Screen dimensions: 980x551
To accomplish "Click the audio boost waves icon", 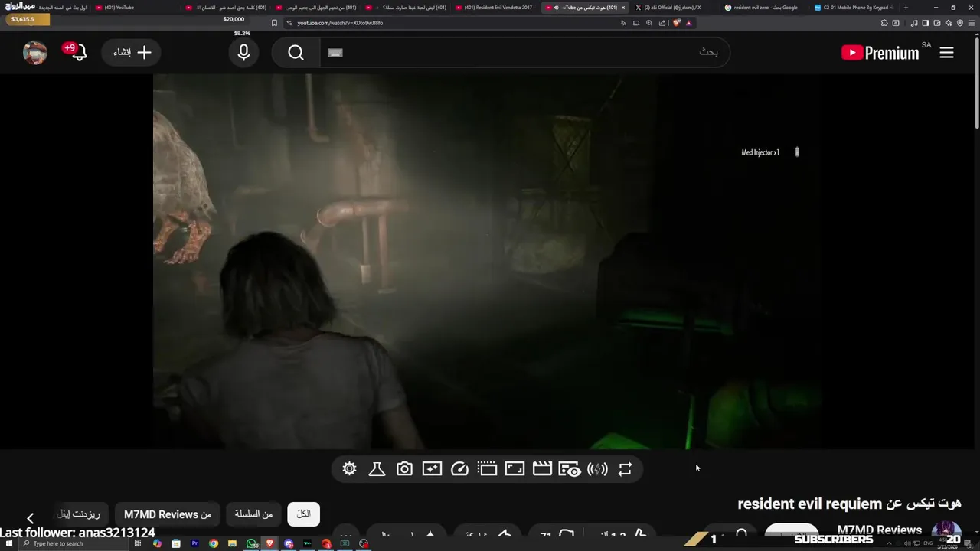I will 597,469.
